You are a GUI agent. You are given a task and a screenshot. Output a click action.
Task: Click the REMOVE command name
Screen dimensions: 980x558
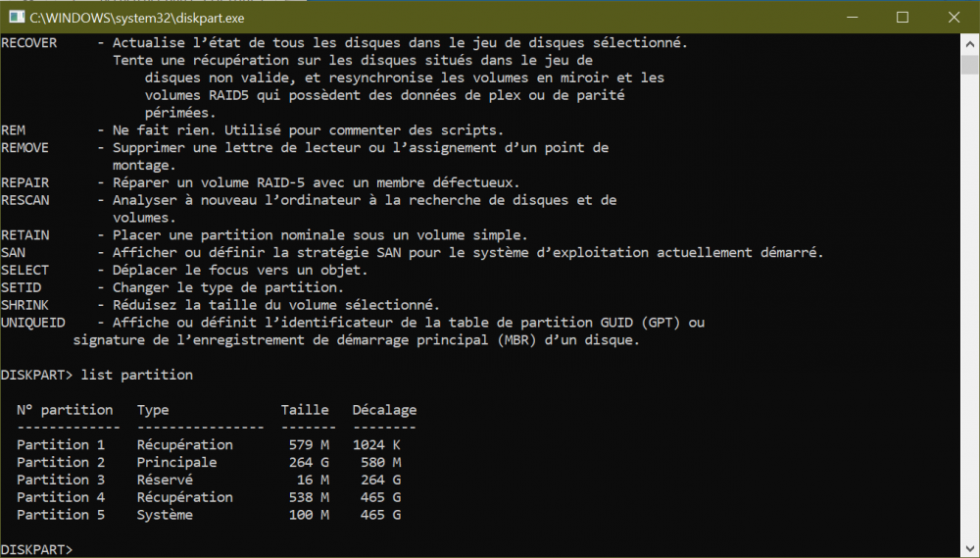point(25,147)
